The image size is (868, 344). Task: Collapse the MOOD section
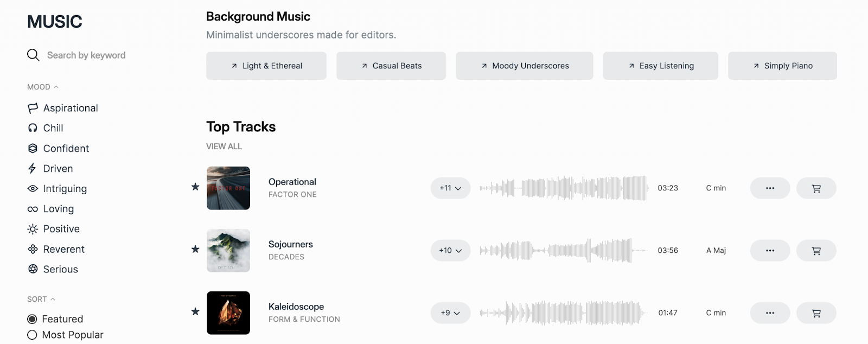(x=56, y=86)
